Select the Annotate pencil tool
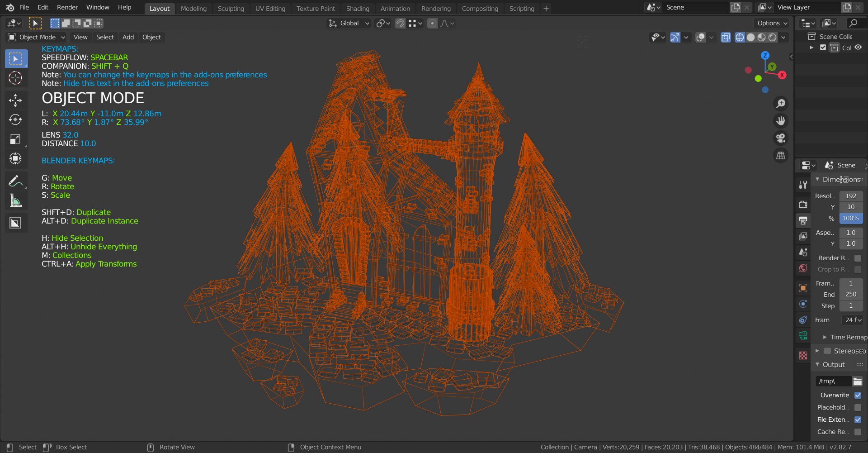 pos(15,181)
